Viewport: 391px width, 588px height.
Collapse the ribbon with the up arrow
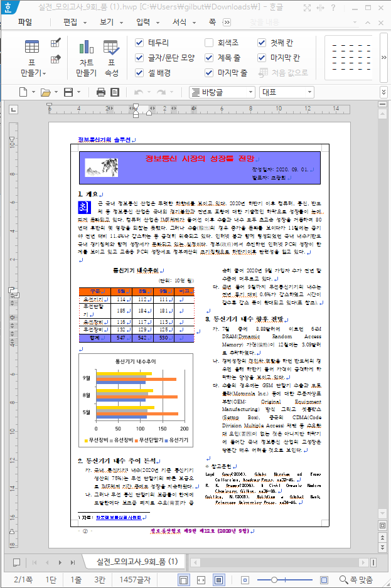click(x=368, y=23)
